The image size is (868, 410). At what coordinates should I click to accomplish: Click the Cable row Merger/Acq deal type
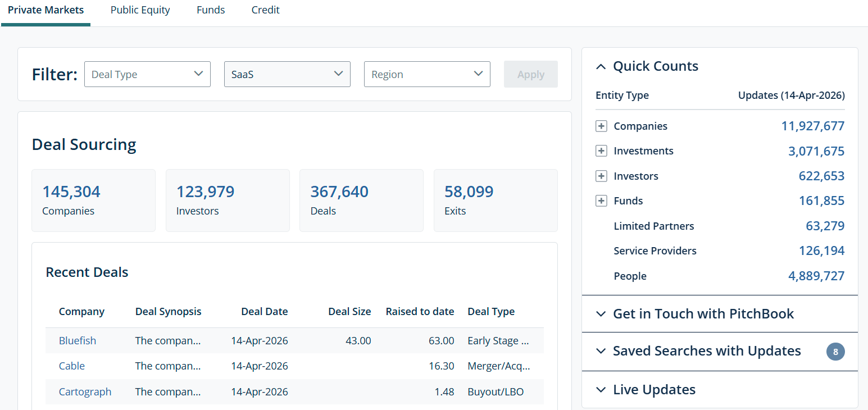(x=499, y=366)
